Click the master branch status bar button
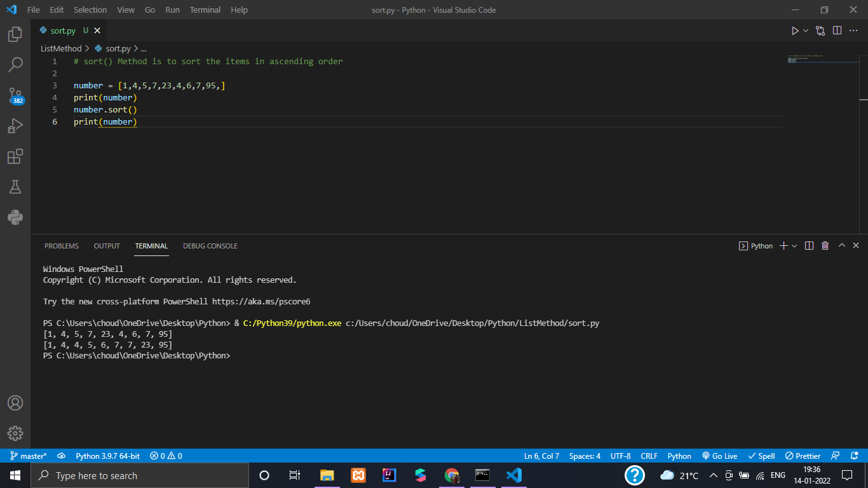The height and width of the screenshot is (488, 868). [x=28, y=456]
